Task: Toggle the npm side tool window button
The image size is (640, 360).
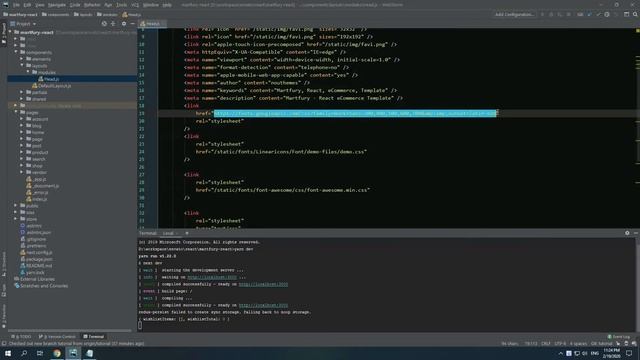Action: click(4, 291)
